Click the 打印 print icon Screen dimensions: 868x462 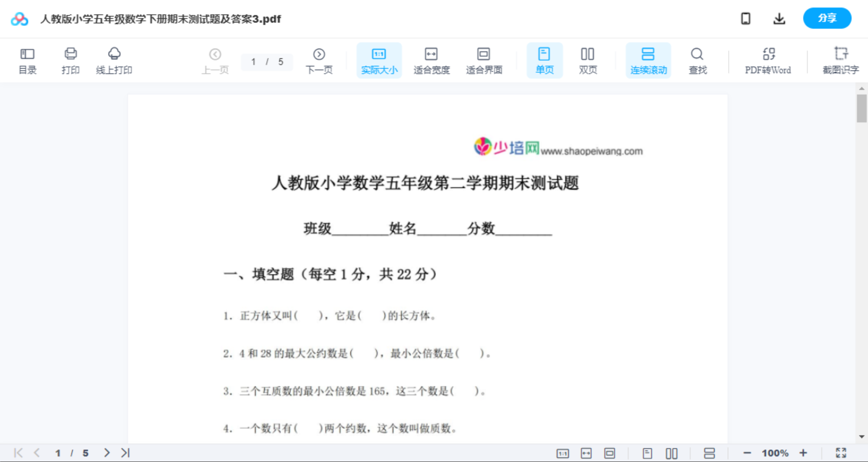[70, 60]
